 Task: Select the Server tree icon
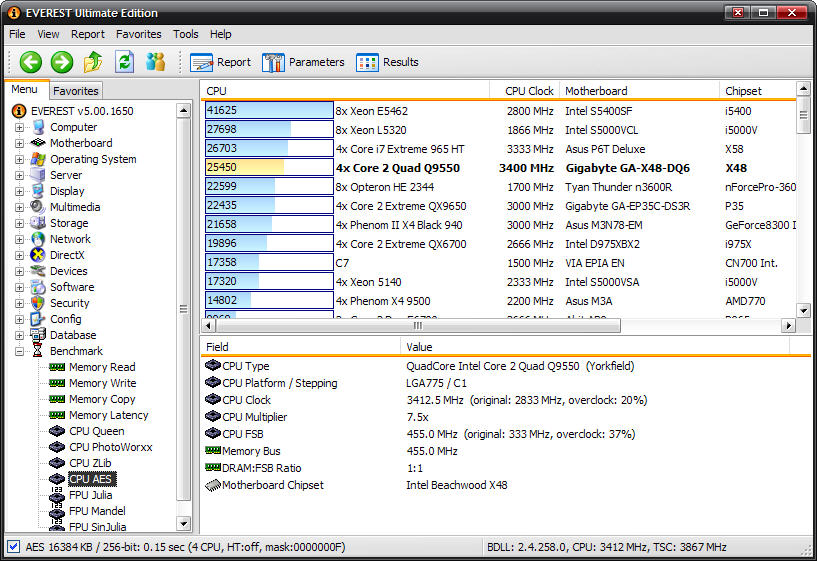[x=38, y=175]
